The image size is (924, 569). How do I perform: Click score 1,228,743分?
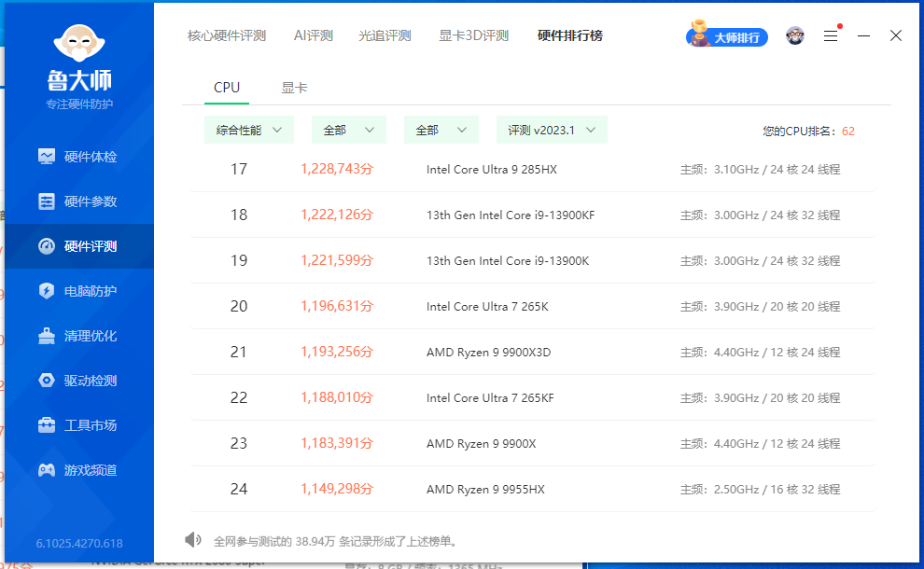tap(337, 169)
